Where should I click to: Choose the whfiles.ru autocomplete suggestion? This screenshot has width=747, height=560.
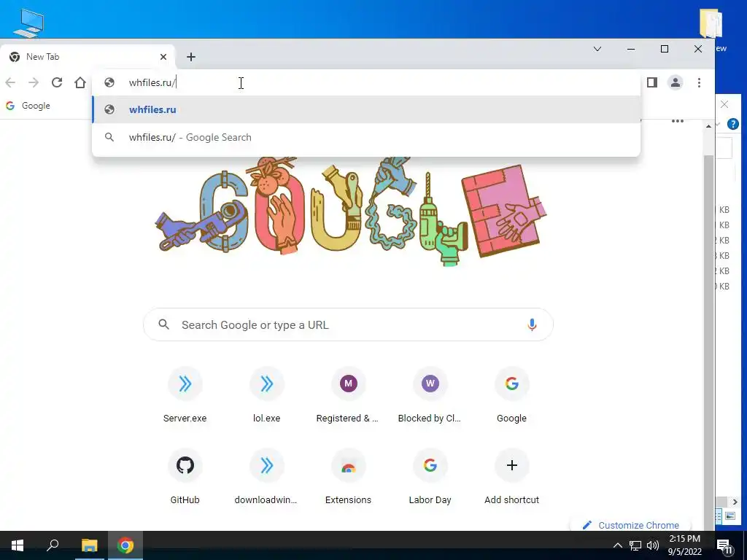(x=366, y=109)
